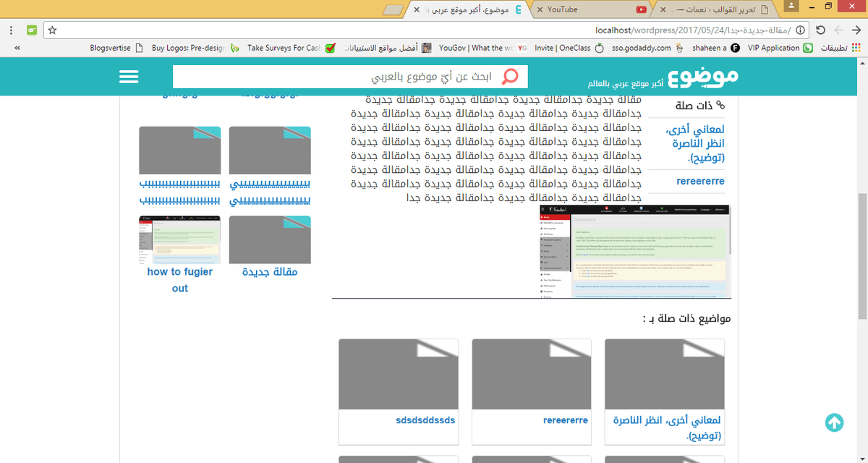The height and width of the screenshot is (463, 868).
Task: Click the Chrome user profile icon
Action: 791,6
